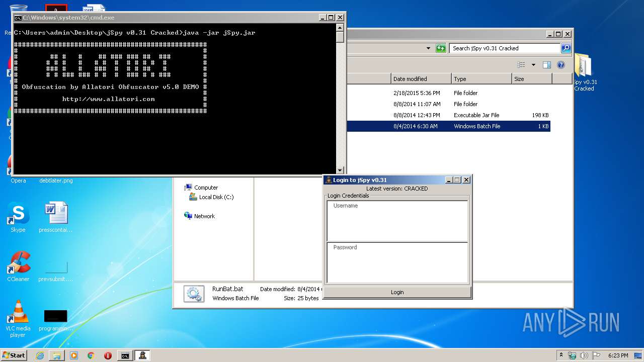Open Windows Explorer taskbar button
The height and width of the screenshot is (362, 644).
coord(57,355)
